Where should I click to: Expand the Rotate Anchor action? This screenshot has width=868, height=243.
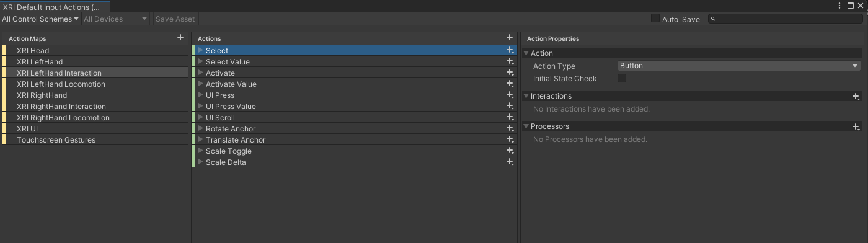click(x=200, y=128)
